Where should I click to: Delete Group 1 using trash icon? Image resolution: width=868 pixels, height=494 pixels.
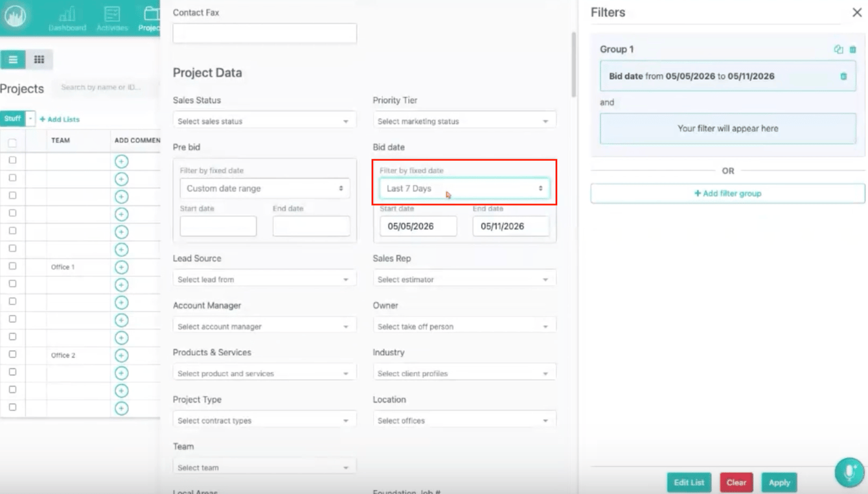click(852, 49)
